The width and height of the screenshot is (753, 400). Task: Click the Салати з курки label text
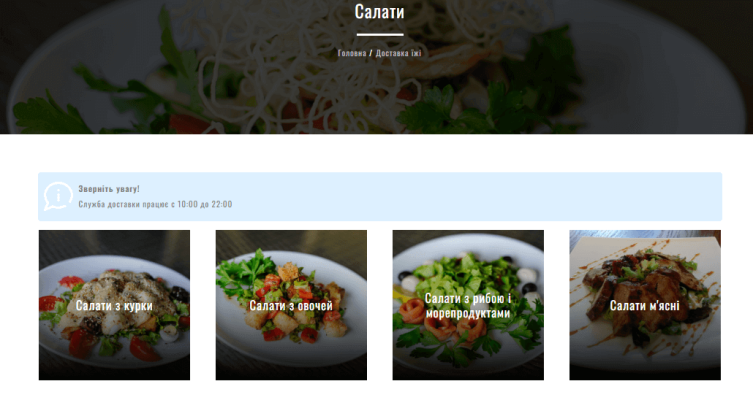pos(114,306)
